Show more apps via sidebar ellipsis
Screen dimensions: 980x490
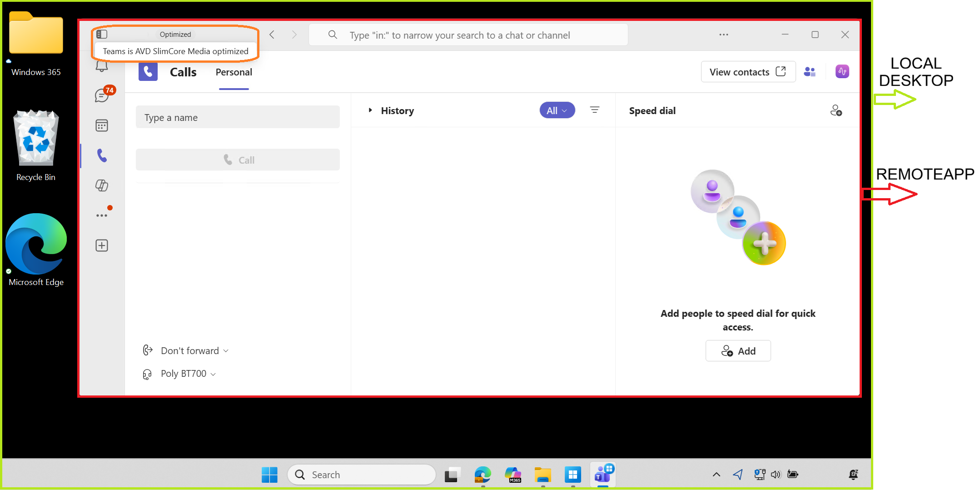pyautogui.click(x=102, y=215)
